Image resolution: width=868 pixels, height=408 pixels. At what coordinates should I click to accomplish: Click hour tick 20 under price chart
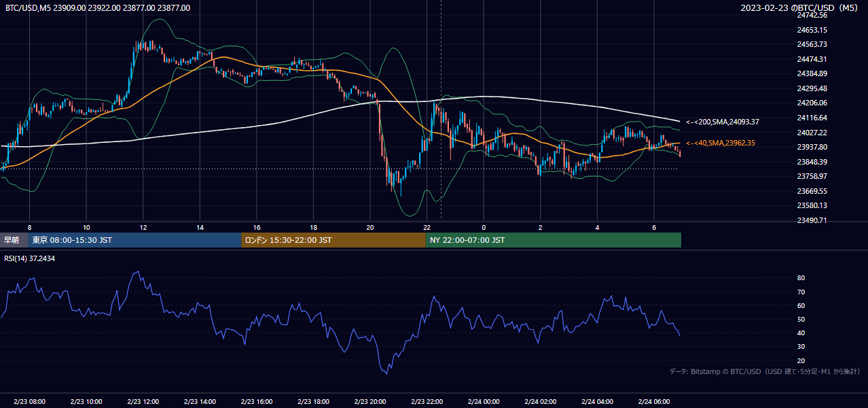point(370,227)
